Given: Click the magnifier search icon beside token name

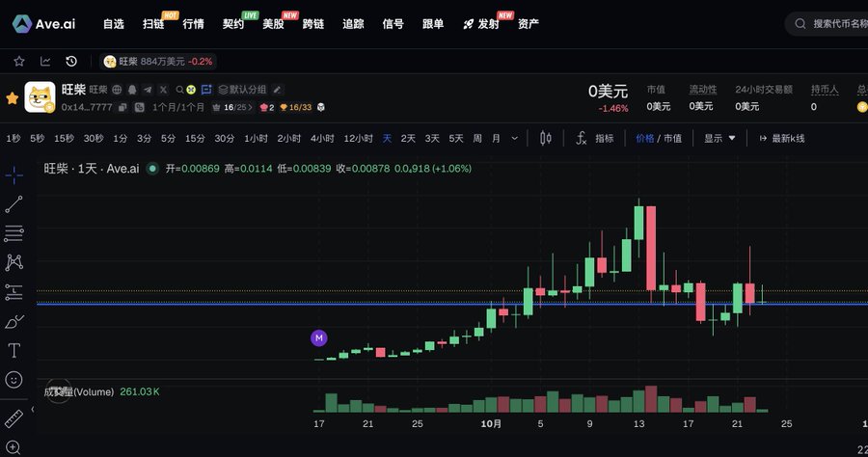Looking at the screenshot, I should coord(179,89).
